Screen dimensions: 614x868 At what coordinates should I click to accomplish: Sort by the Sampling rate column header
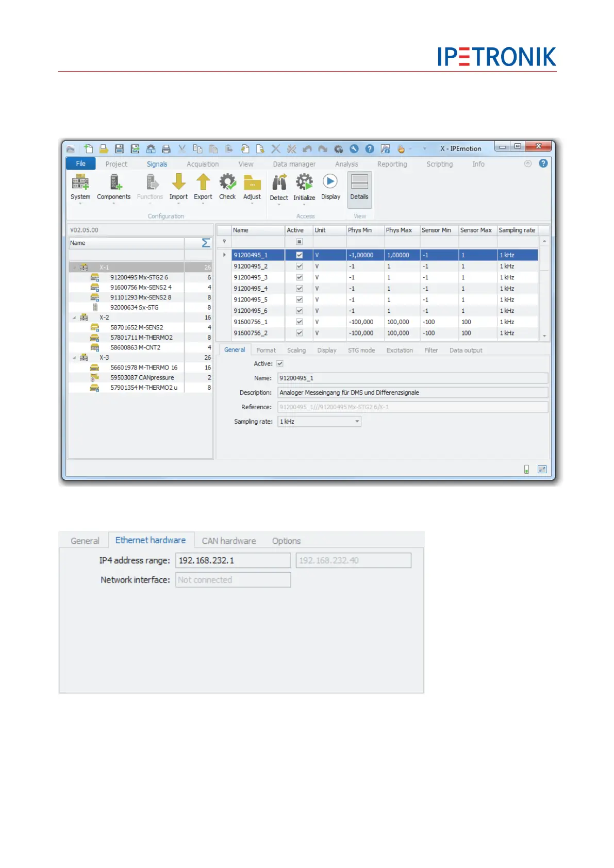[x=517, y=230]
